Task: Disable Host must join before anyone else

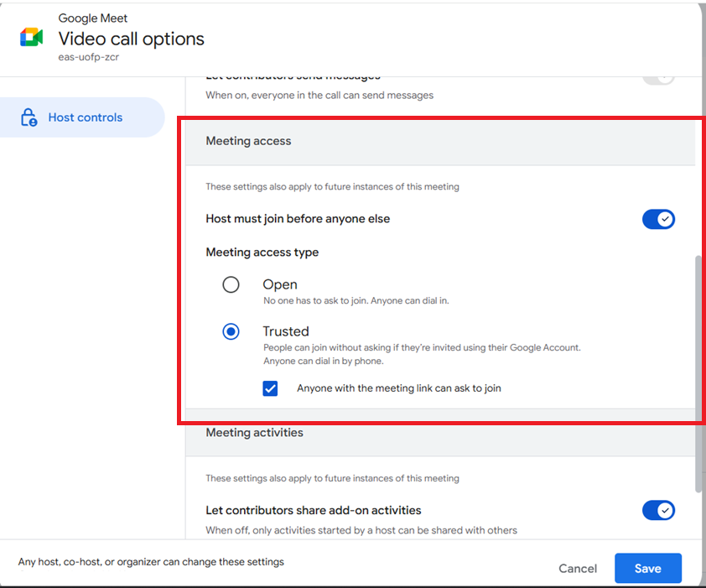Action: tap(658, 219)
